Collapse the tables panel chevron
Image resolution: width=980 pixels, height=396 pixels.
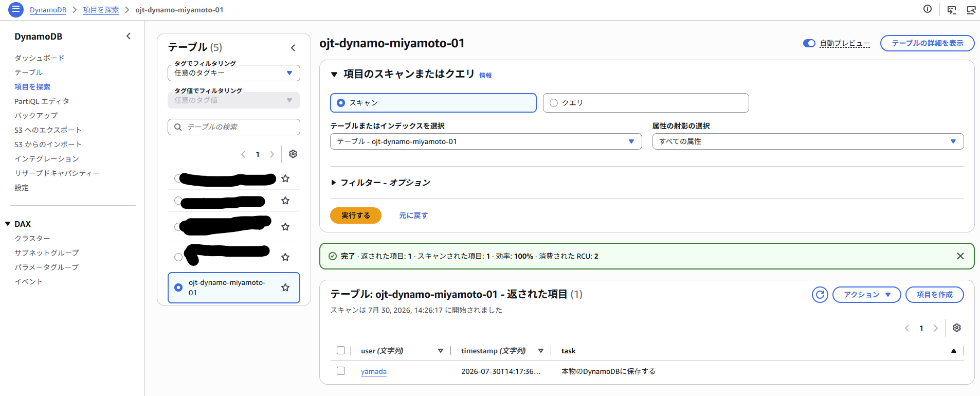(293, 48)
